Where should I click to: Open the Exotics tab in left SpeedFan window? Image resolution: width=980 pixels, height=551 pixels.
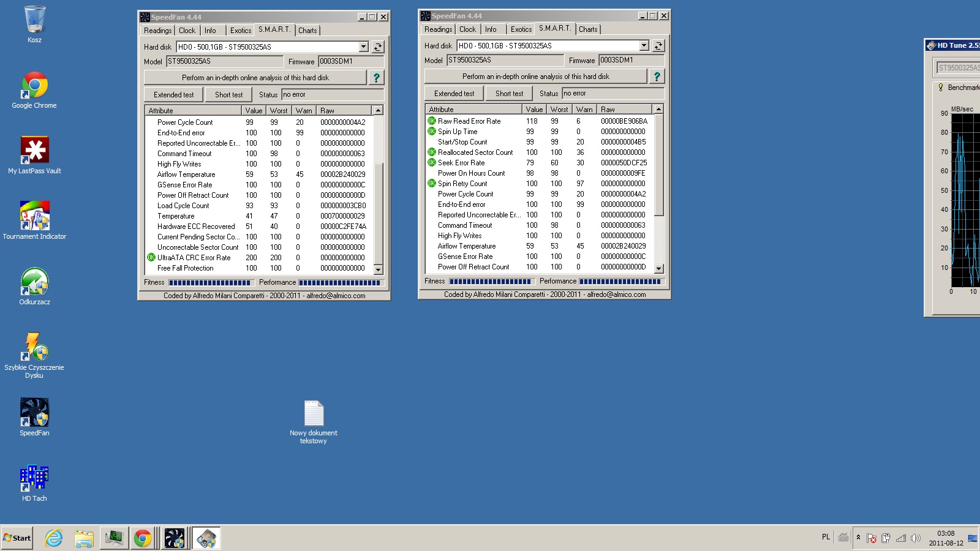(x=241, y=31)
